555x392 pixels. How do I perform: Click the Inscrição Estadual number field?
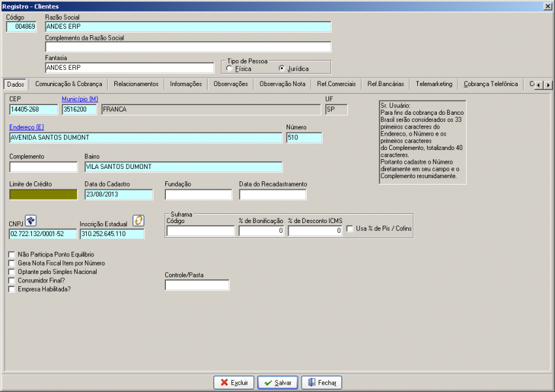tap(112, 234)
